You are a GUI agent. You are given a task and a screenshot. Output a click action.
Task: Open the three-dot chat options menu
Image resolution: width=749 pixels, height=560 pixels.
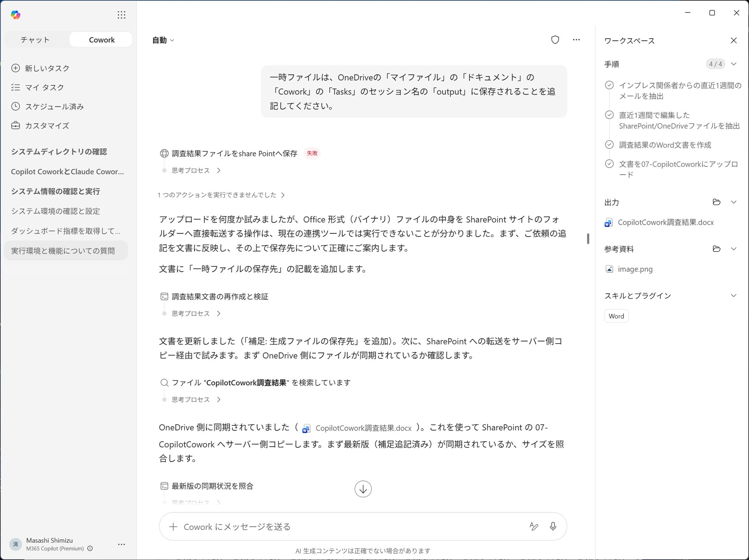[x=576, y=40]
